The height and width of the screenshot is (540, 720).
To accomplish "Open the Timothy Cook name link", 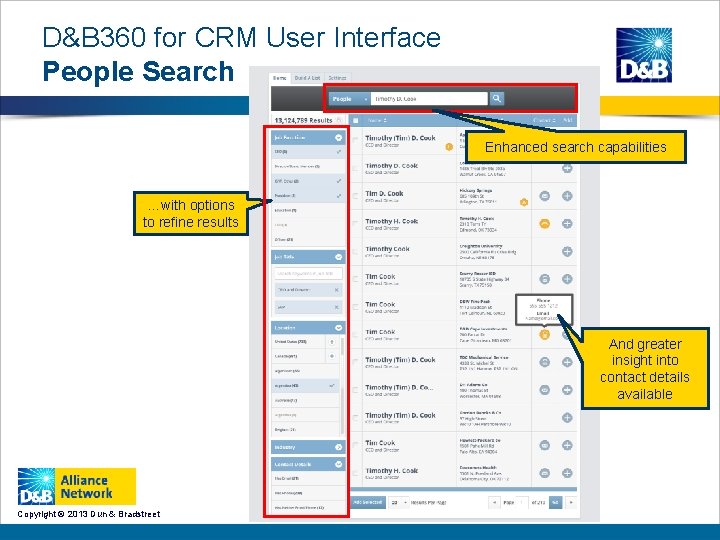I will (387, 249).
